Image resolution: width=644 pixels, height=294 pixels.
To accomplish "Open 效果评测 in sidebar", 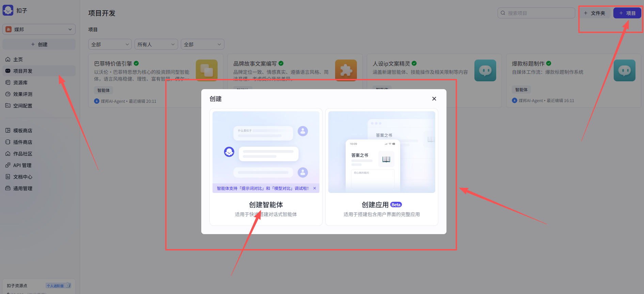I will click(39, 94).
